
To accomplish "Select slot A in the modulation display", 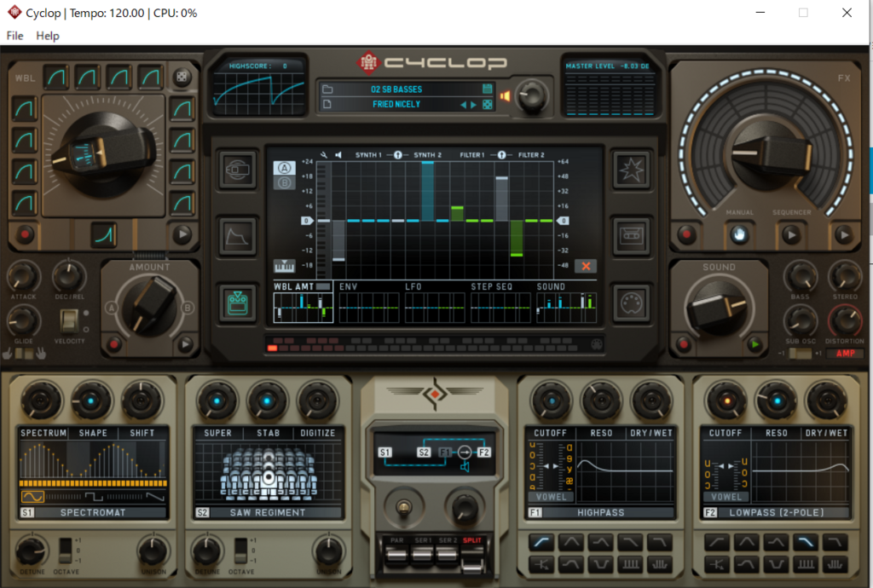I will click(285, 167).
